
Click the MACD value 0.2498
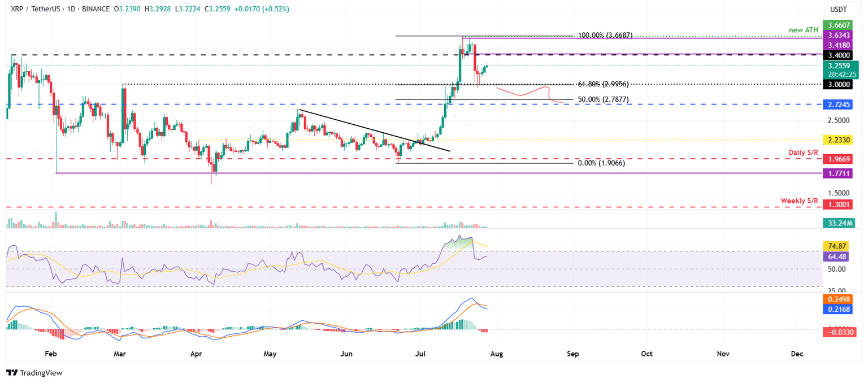(x=839, y=299)
